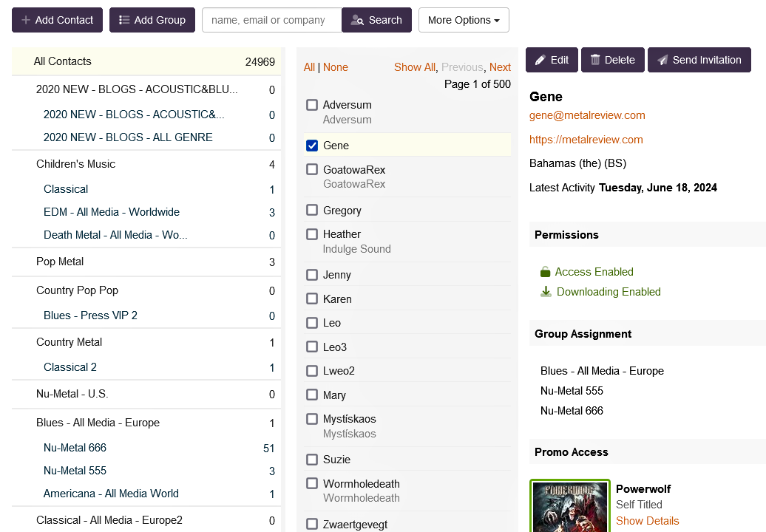Check the Adversum contact checkbox
766x532 pixels.
pyautogui.click(x=312, y=105)
